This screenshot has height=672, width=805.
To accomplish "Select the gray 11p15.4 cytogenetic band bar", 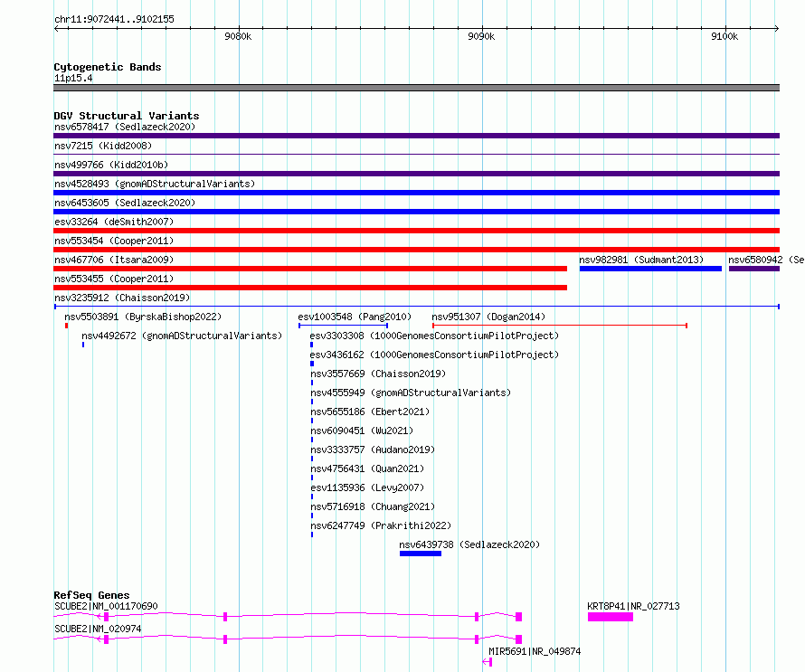I will pyautogui.click(x=416, y=88).
